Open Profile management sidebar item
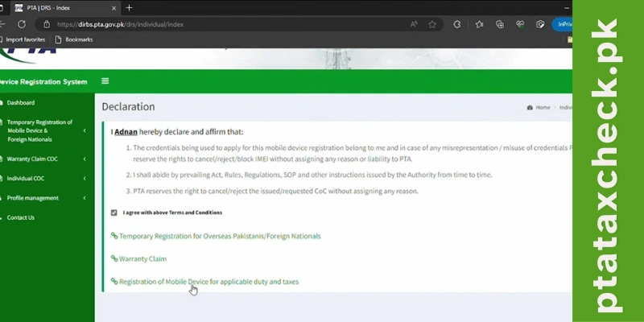The height and width of the screenshot is (322, 644). coord(32,198)
